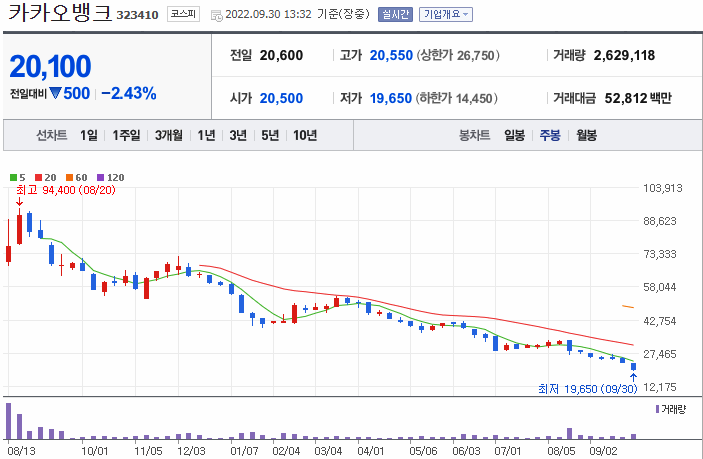The height and width of the screenshot is (459, 703).
Task: Click the 시가 value 20,500
Action: tap(281, 98)
